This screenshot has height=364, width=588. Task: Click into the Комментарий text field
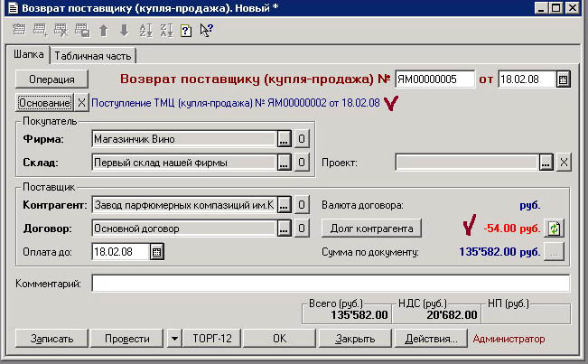click(x=330, y=285)
